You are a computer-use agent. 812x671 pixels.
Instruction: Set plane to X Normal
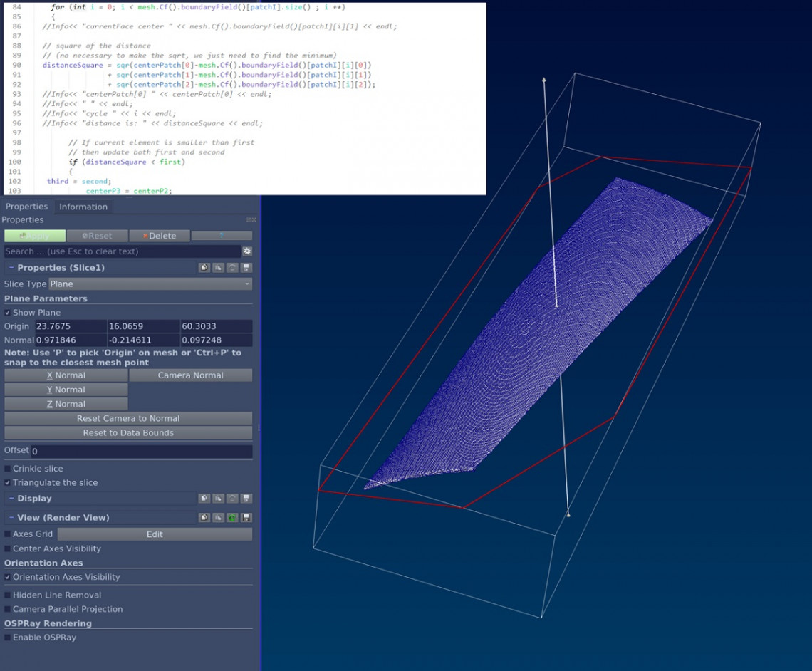tap(66, 375)
